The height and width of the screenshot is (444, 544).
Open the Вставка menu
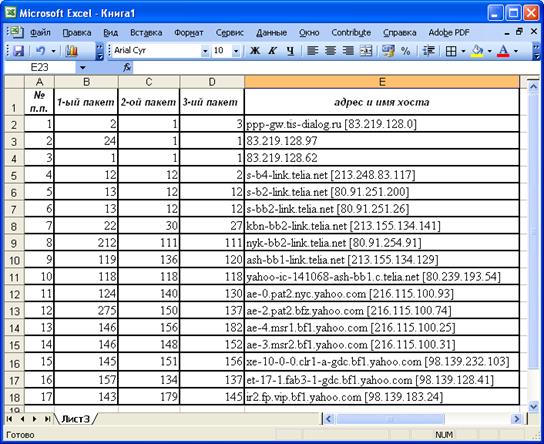(x=146, y=33)
